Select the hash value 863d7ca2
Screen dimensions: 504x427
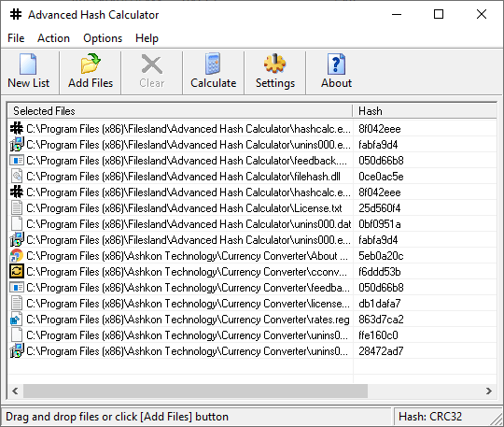click(x=381, y=319)
